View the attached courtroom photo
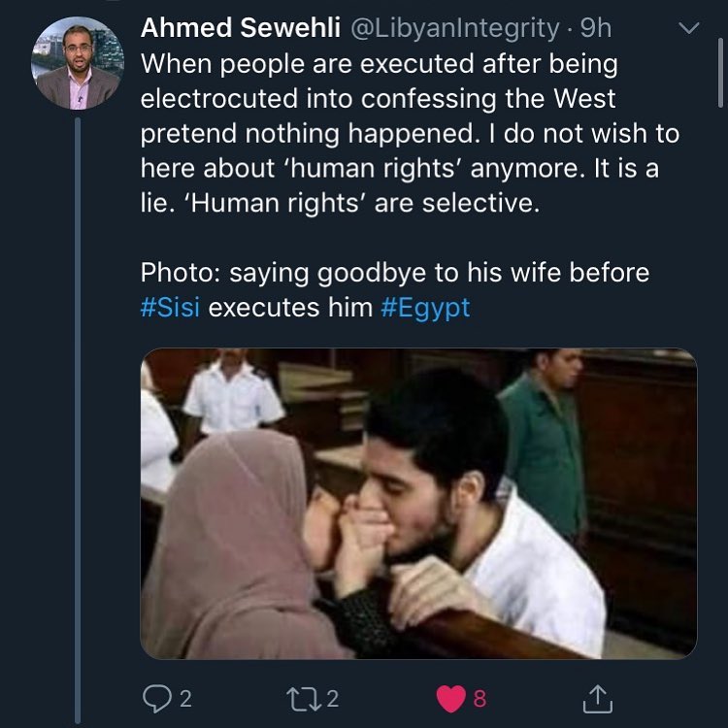This screenshot has height=728, width=728. click(x=418, y=503)
